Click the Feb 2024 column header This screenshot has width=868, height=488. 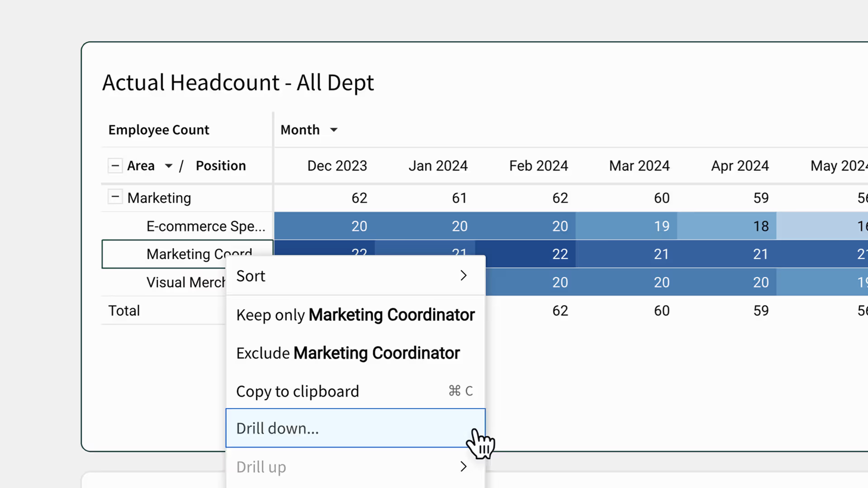coord(538,166)
